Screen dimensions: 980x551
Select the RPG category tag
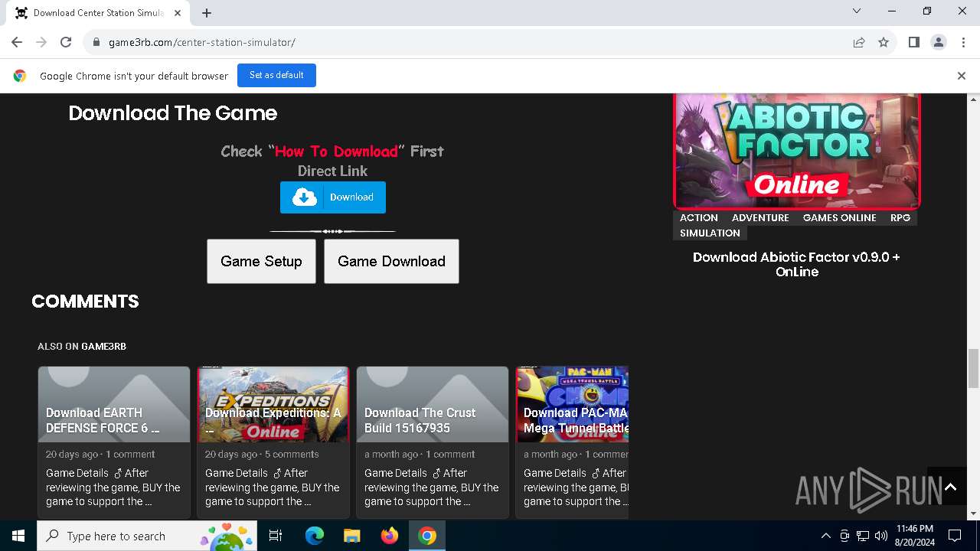[900, 217]
